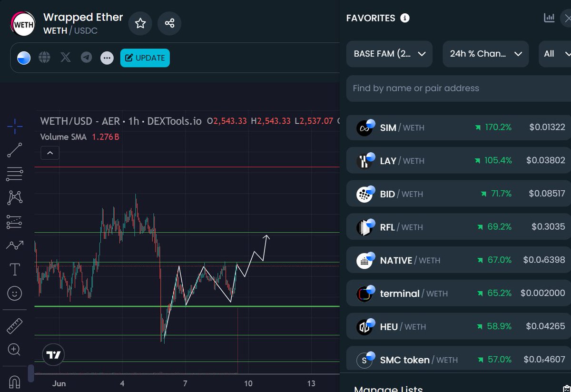Click the NATIVE token logo
Image resolution: width=571 pixels, height=392 pixels.
(364, 261)
